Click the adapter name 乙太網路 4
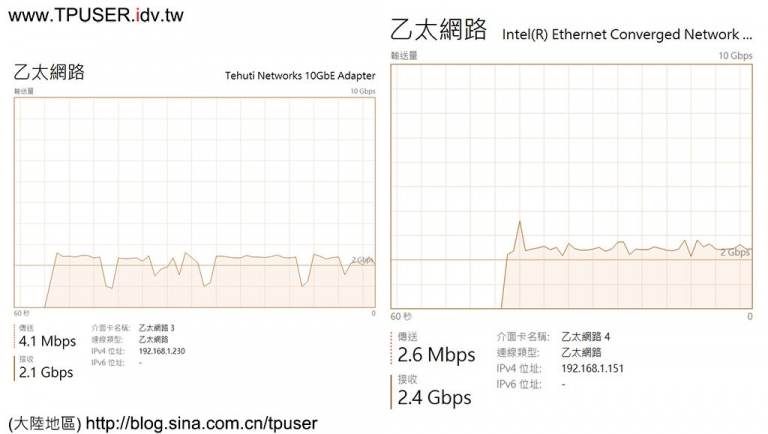The height and width of the screenshot is (434, 768). (585, 337)
